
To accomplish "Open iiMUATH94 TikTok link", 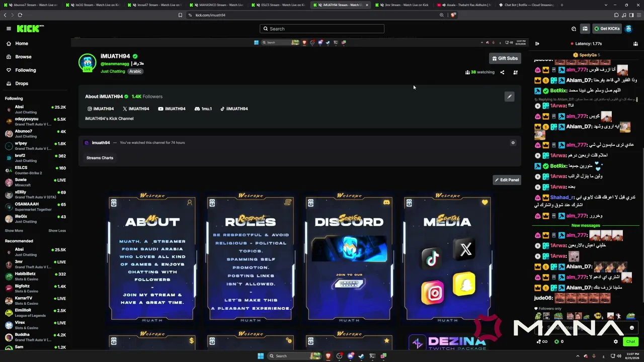I will (x=234, y=109).
